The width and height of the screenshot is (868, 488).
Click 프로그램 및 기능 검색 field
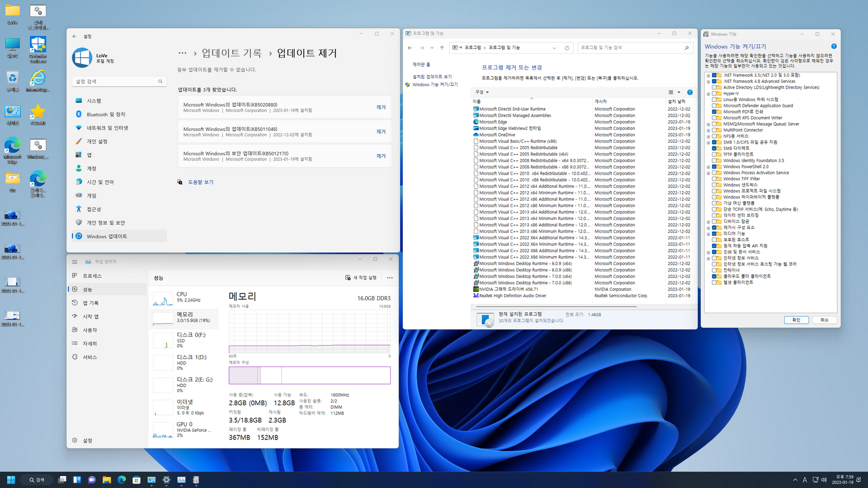pos(635,48)
